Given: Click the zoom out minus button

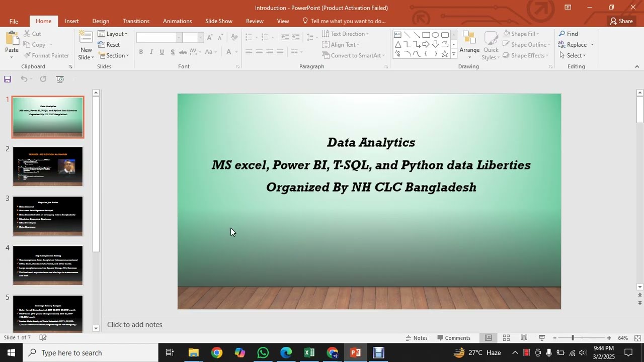Looking at the screenshot, I should click(x=554, y=338).
